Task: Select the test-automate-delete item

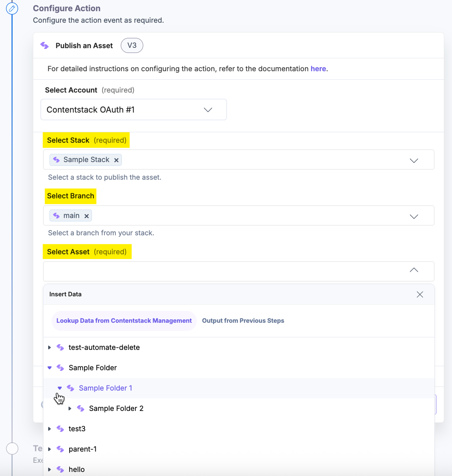Action: 104,347
